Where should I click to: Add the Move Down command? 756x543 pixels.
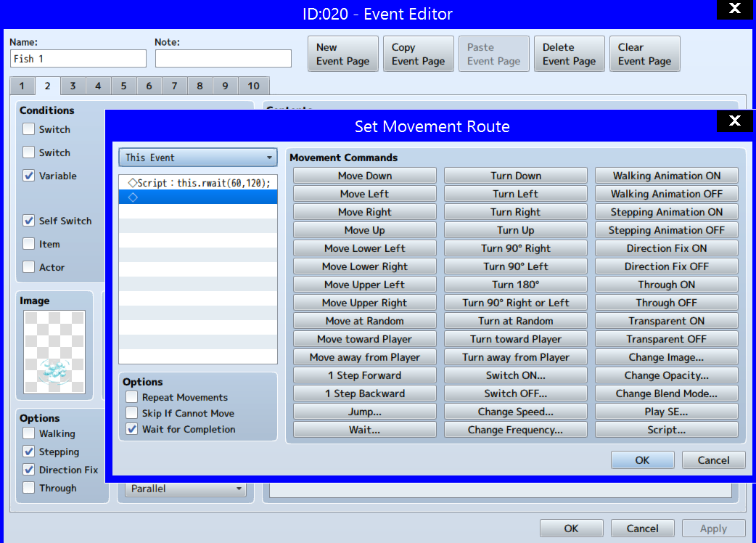(x=364, y=176)
